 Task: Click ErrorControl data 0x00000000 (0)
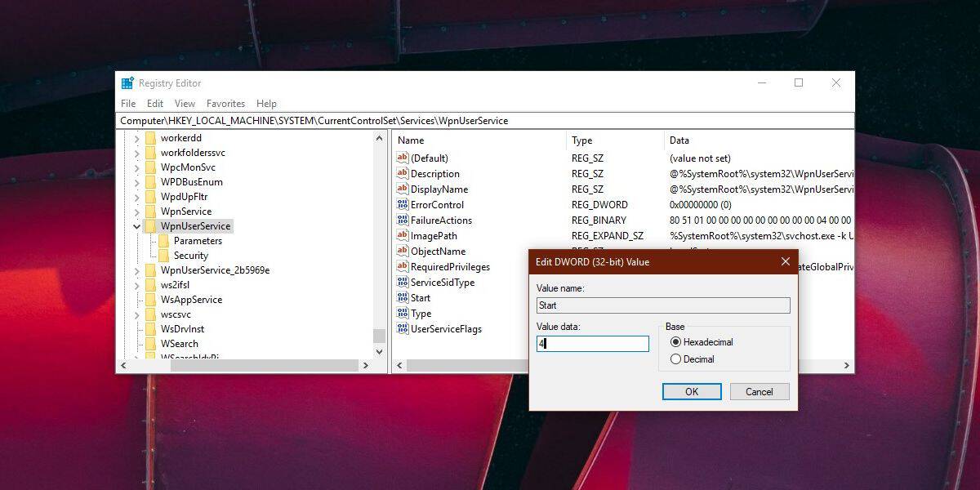click(701, 205)
